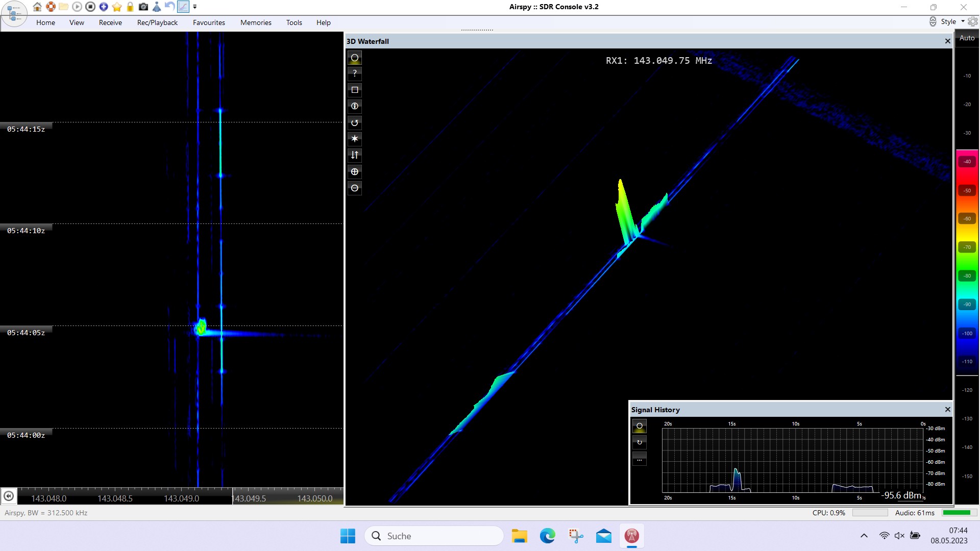Click the -70 level marker on colour scale
The height and width of the screenshot is (551, 980).
tap(967, 247)
